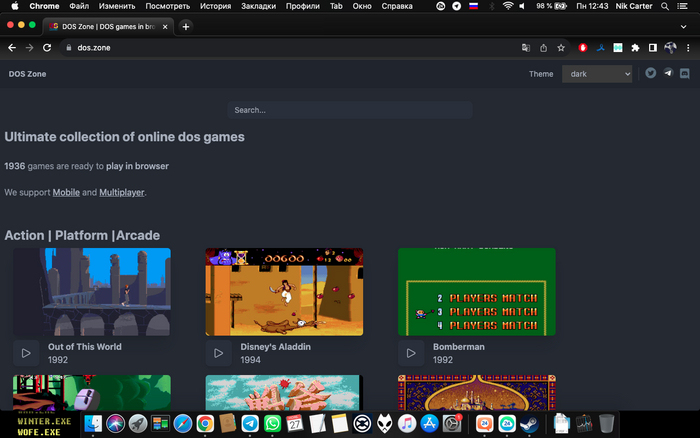Open Wi-Fi status menu
700x438 pixels.
[508, 6]
